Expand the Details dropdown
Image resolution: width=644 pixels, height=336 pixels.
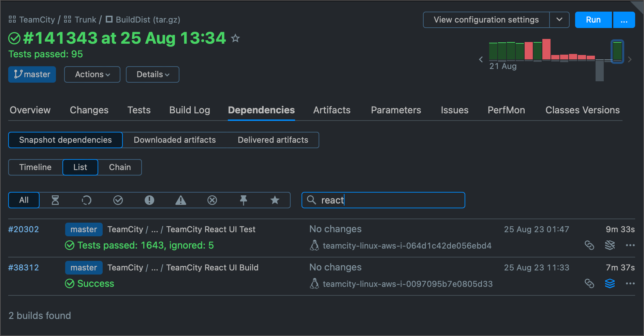tap(152, 74)
